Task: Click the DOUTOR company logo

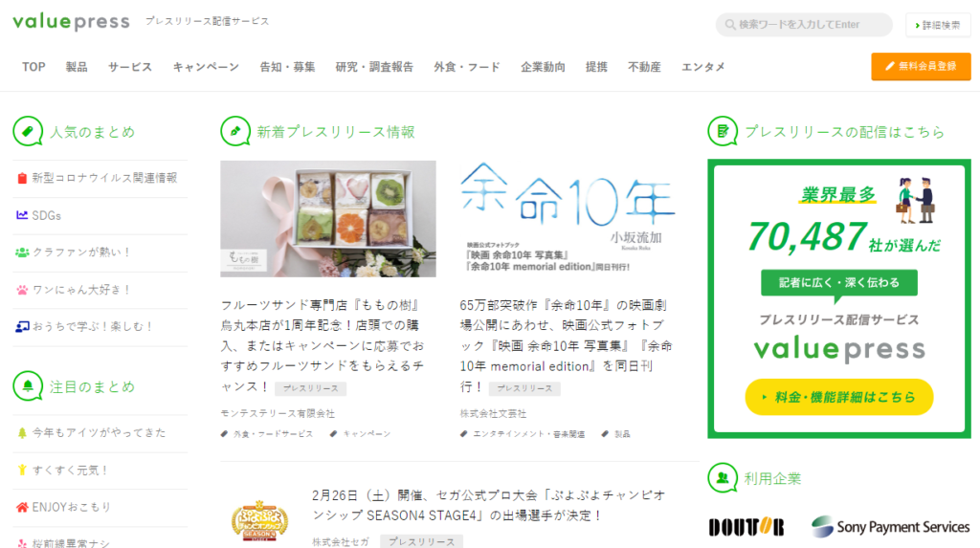Action: pyautogui.click(x=746, y=527)
